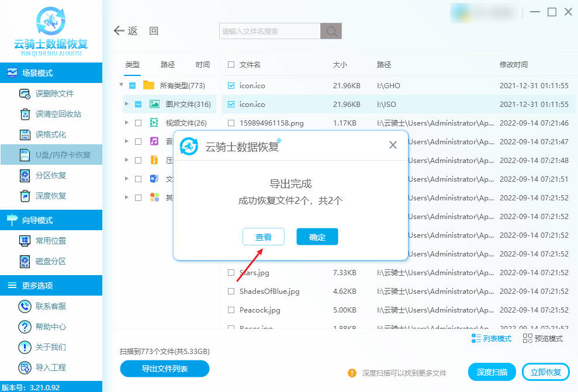The image size is (578, 392).
Task: Click the 图片文件 picture type icon
Action: (154, 104)
